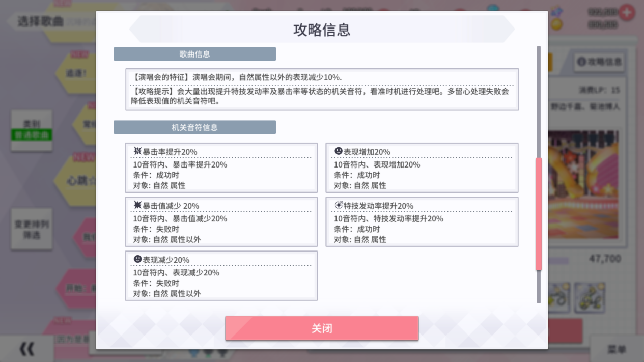Click the 攻略信息 dialog title banner
Image resolution: width=644 pixels, height=362 pixels.
322,30
